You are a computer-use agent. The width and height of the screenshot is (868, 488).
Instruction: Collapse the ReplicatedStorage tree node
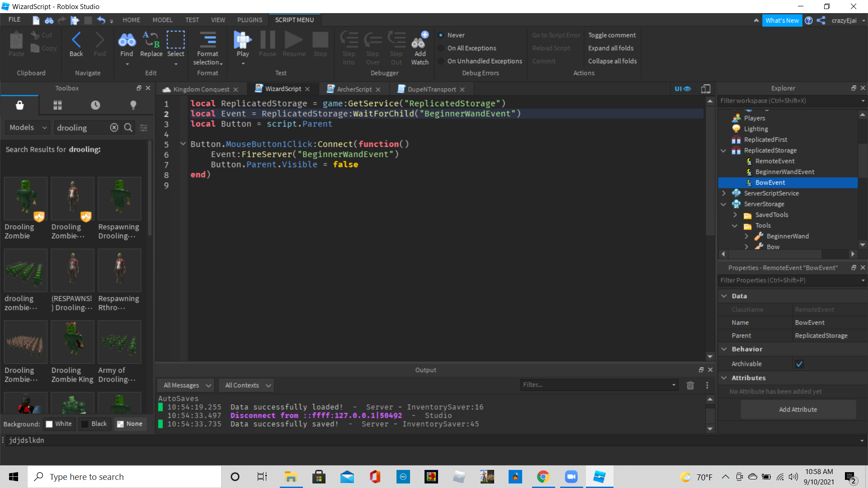[723, 150]
